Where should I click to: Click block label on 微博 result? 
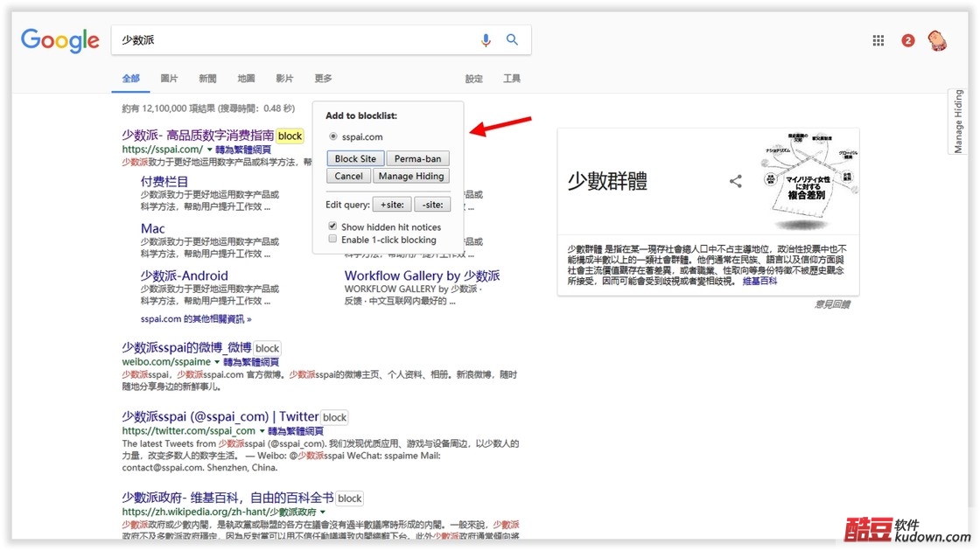click(x=268, y=348)
